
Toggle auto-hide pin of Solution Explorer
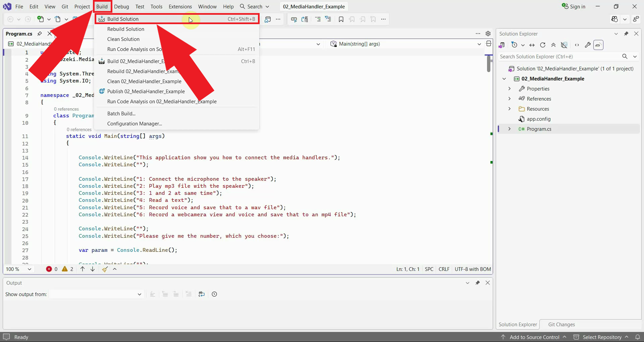[626, 34]
